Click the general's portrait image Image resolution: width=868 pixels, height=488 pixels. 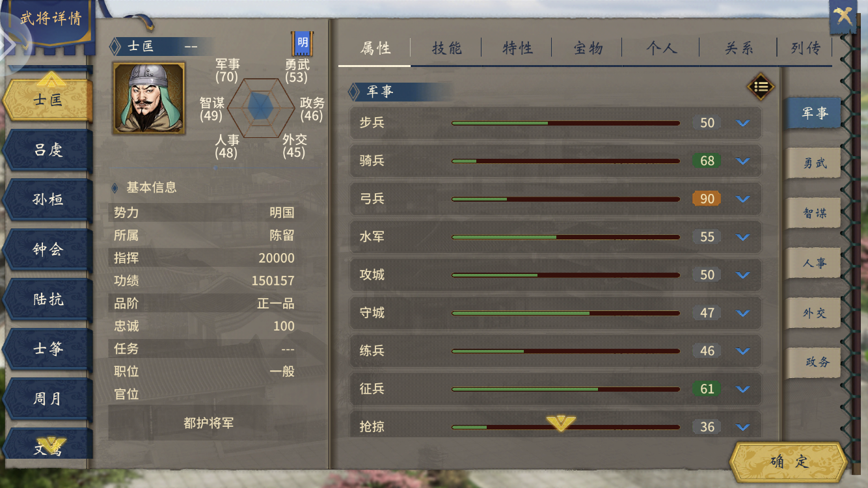(149, 98)
